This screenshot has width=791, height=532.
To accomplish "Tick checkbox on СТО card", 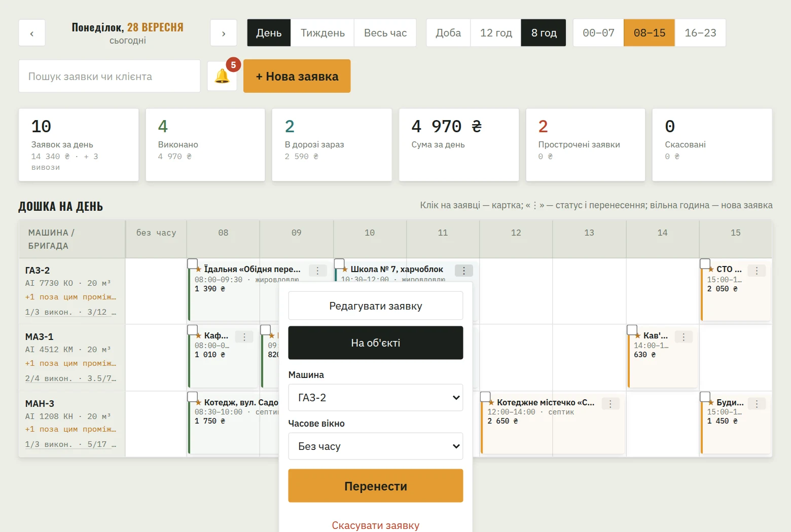I will coord(705,263).
